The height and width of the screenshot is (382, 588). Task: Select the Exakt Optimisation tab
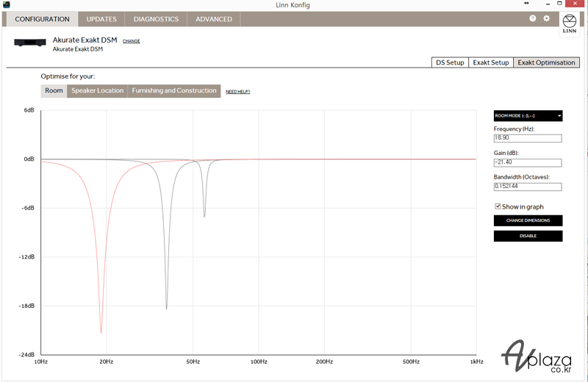pyautogui.click(x=546, y=62)
